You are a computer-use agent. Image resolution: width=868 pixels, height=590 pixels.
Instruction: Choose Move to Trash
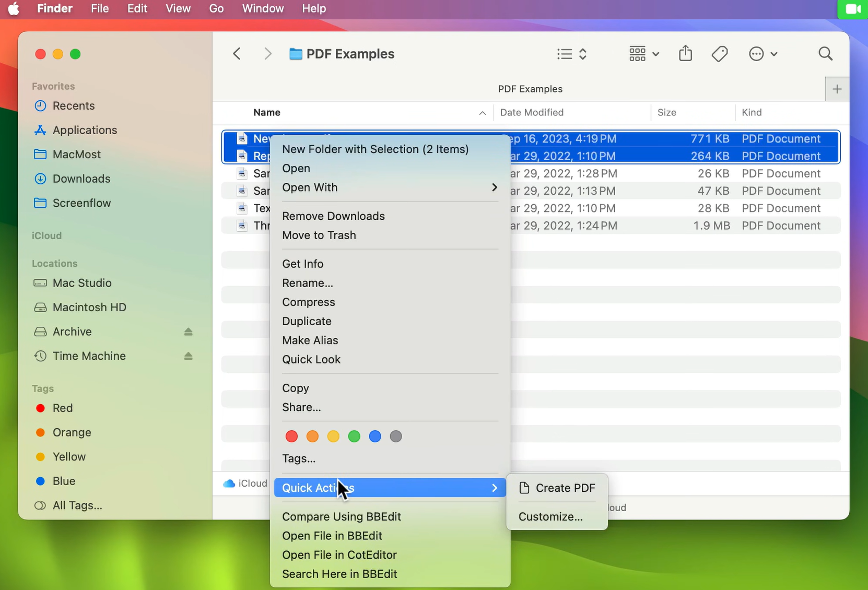tap(390, 235)
